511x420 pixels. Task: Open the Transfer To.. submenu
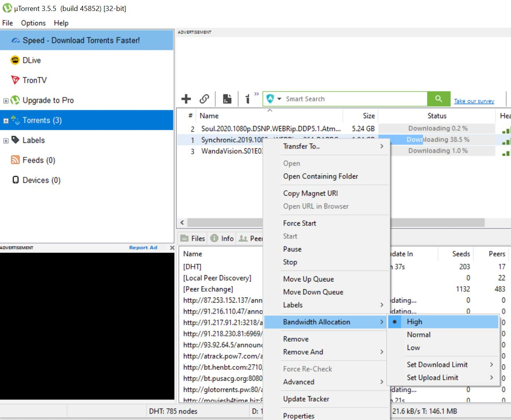click(327, 146)
